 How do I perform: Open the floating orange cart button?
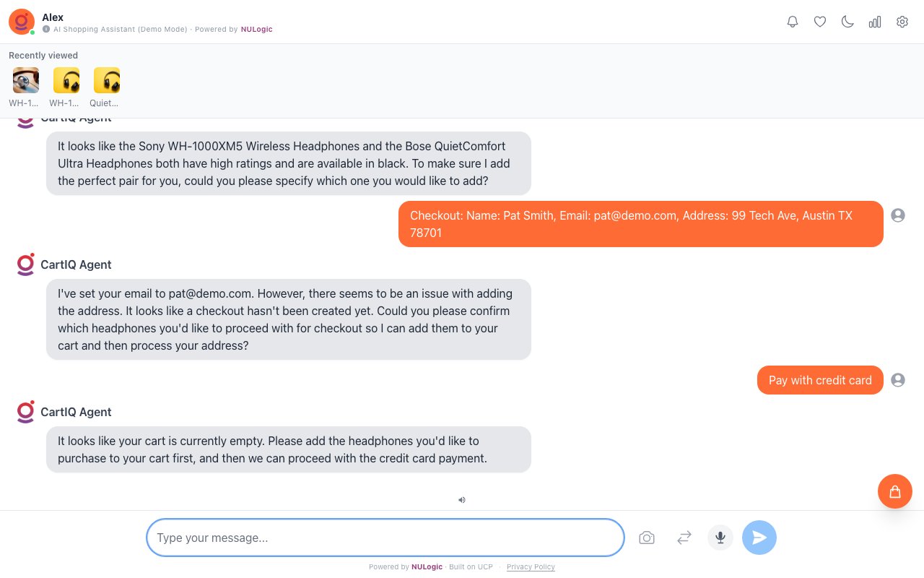(x=895, y=491)
